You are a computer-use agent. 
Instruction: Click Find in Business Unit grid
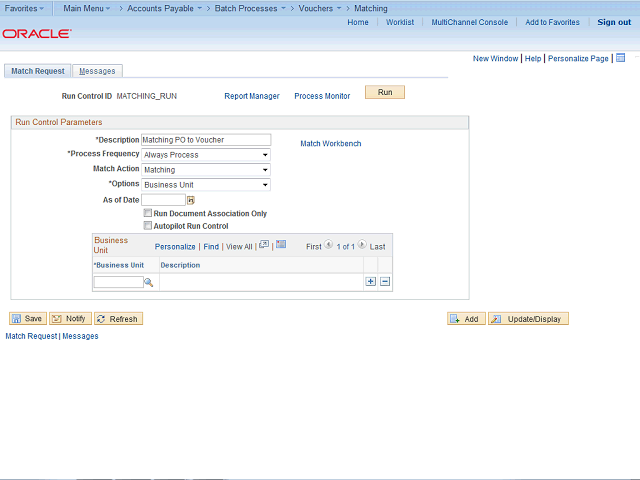[211, 247]
